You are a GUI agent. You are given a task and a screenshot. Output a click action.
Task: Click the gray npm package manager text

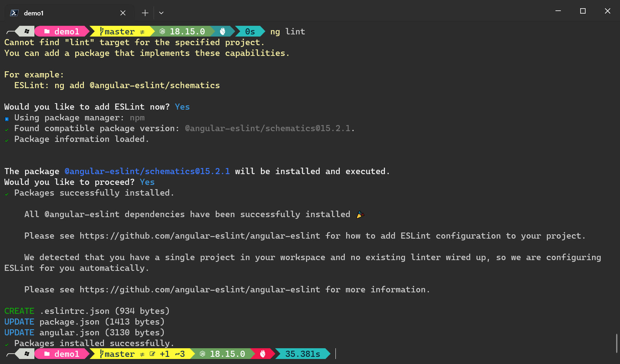pos(137,118)
